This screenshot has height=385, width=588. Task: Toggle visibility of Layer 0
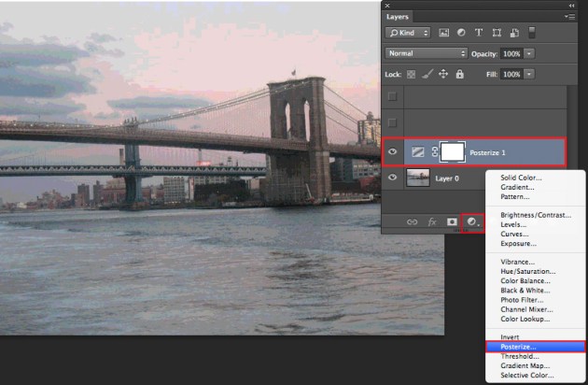[392, 178]
